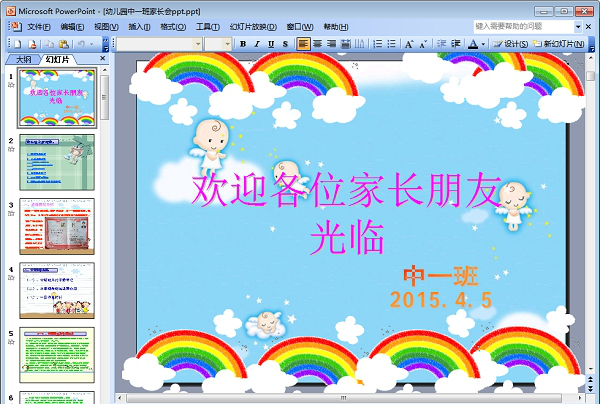Select center text alignment
The width and height of the screenshot is (600, 420).
[317, 44]
